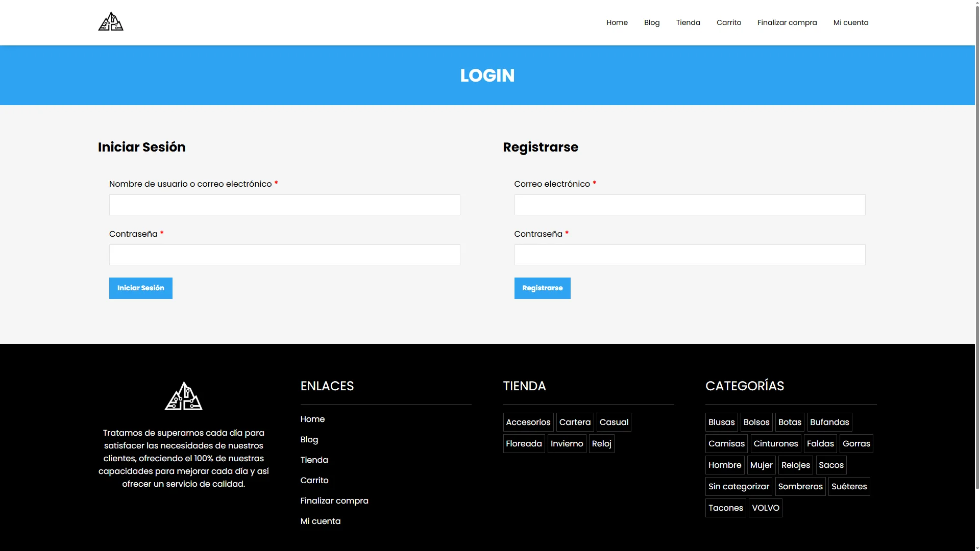Open Mi cuenta in the top navigation
The image size is (980, 551).
click(851, 22)
